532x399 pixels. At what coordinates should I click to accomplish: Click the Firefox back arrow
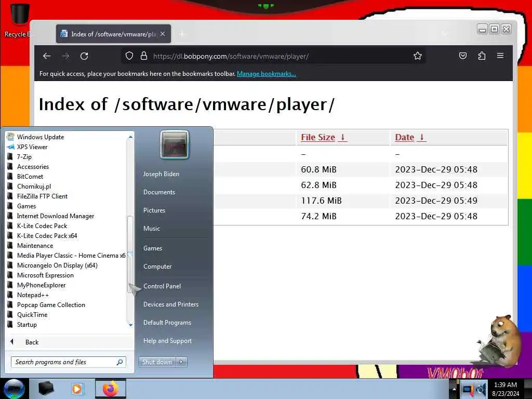click(x=47, y=56)
